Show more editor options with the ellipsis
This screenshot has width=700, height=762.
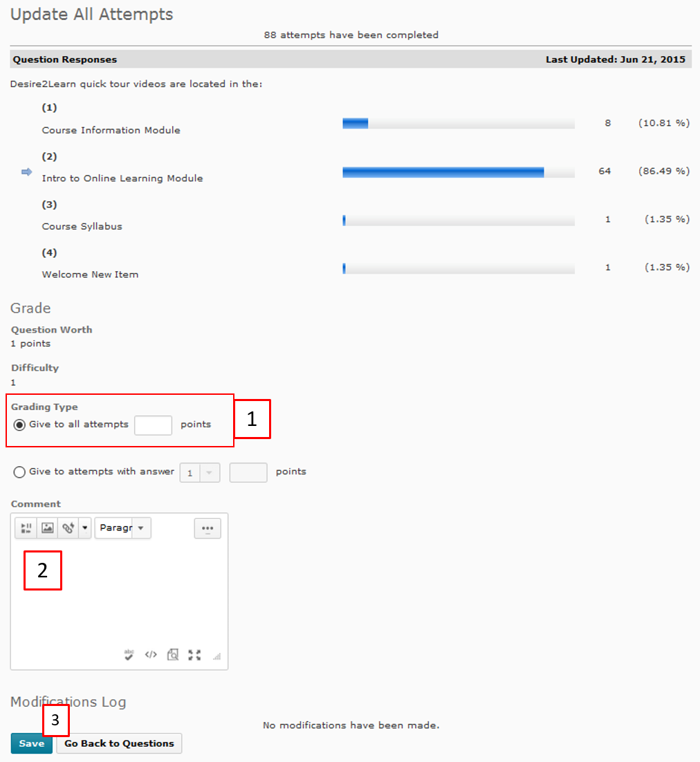[x=207, y=528]
